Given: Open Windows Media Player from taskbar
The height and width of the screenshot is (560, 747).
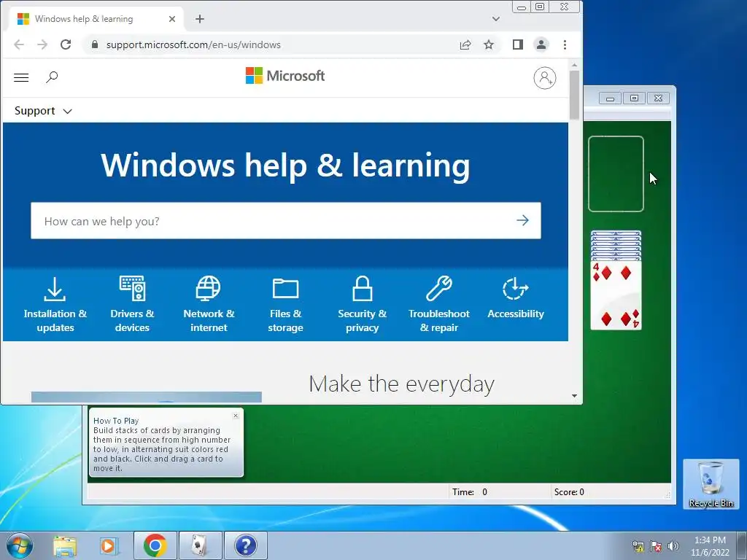Looking at the screenshot, I should coord(109,545).
